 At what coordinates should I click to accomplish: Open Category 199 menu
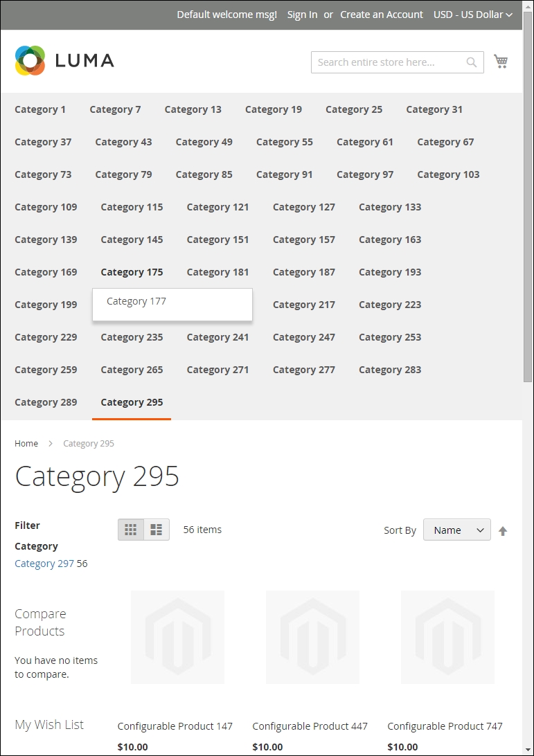46,305
